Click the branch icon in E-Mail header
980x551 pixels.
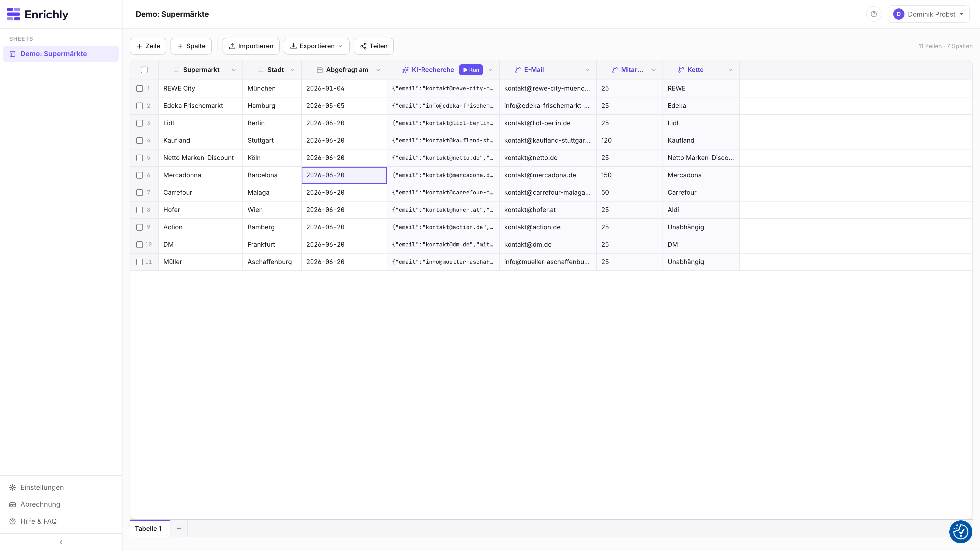(x=518, y=70)
